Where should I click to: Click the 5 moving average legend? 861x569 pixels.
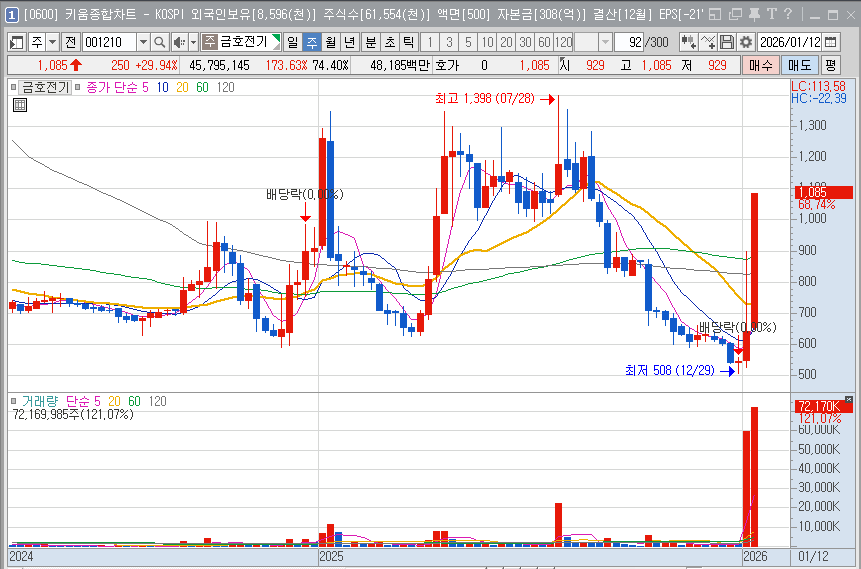145,87
